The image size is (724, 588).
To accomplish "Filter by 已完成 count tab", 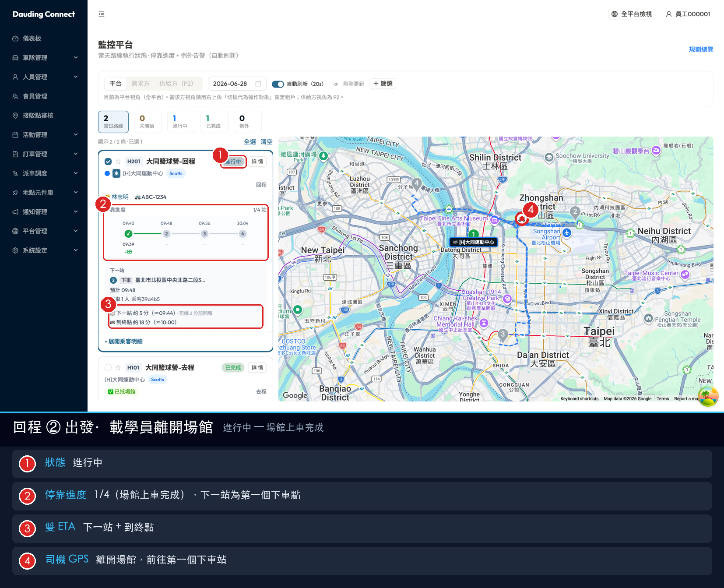I will (x=214, y=122).
